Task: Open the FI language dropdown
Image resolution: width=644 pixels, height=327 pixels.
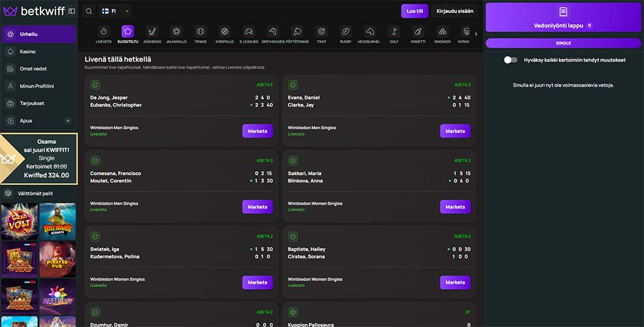Action: tap(116, 11)
